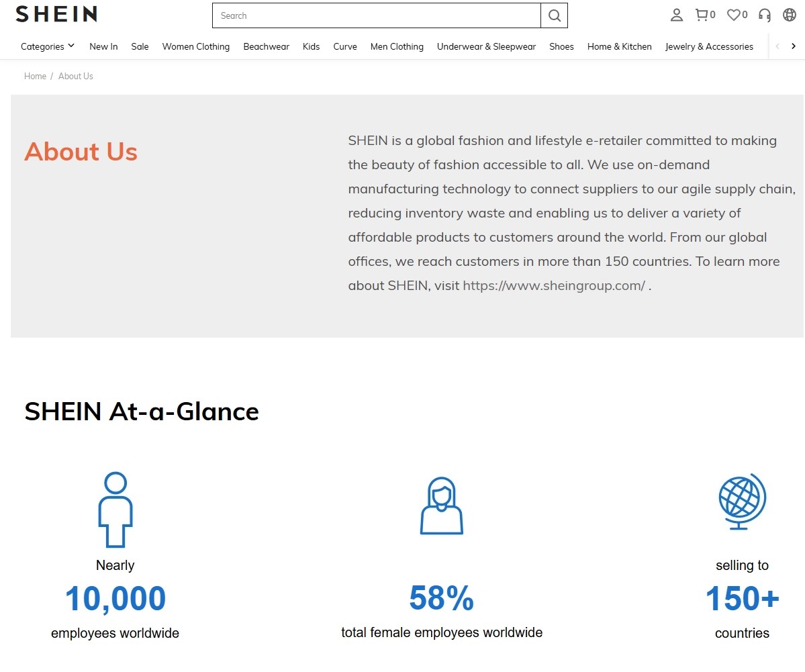Click the blue globe illustration

742,501
